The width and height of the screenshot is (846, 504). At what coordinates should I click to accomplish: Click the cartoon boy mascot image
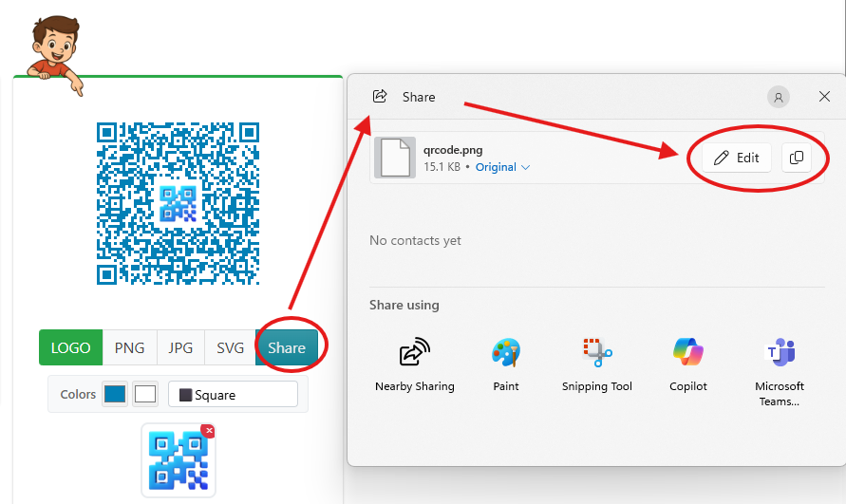pyautogui.click(x=56, y=55)
